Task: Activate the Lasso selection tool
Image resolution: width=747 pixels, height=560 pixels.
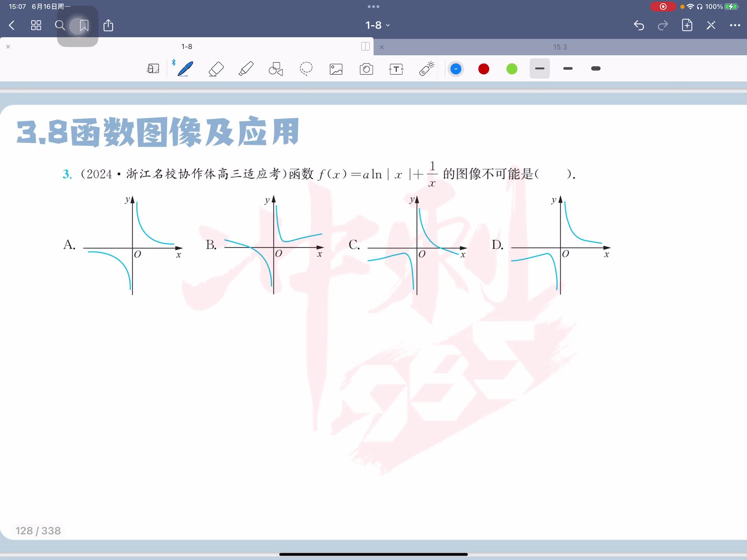Action: click(x=306, y=69)
